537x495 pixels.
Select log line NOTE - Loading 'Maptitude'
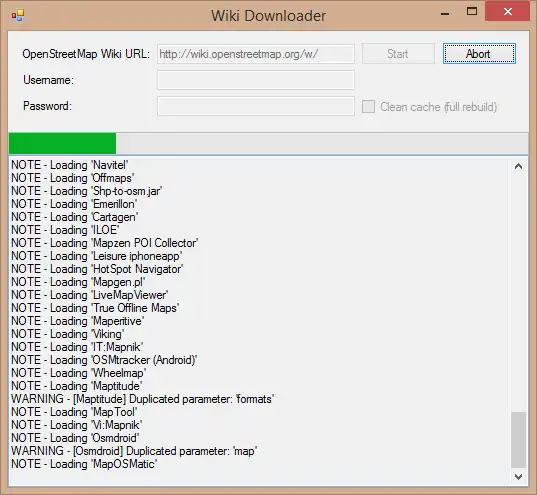(77, 386)
